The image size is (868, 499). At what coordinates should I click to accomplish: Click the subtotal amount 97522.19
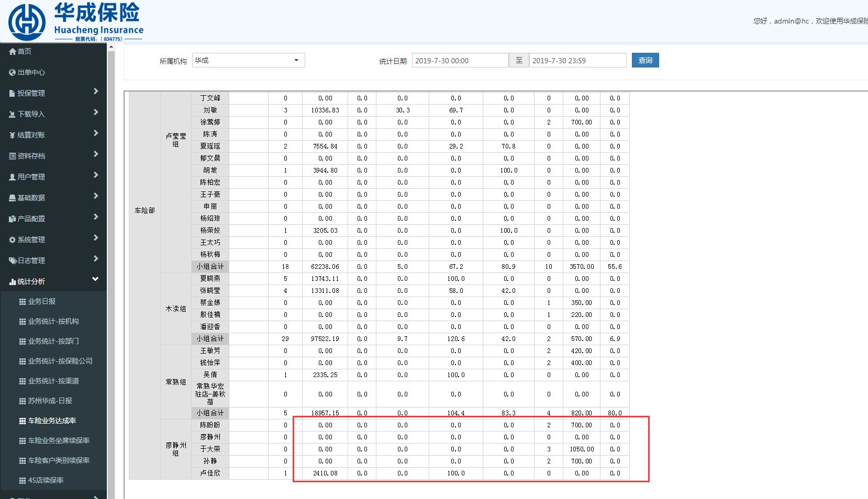point(325,339)
